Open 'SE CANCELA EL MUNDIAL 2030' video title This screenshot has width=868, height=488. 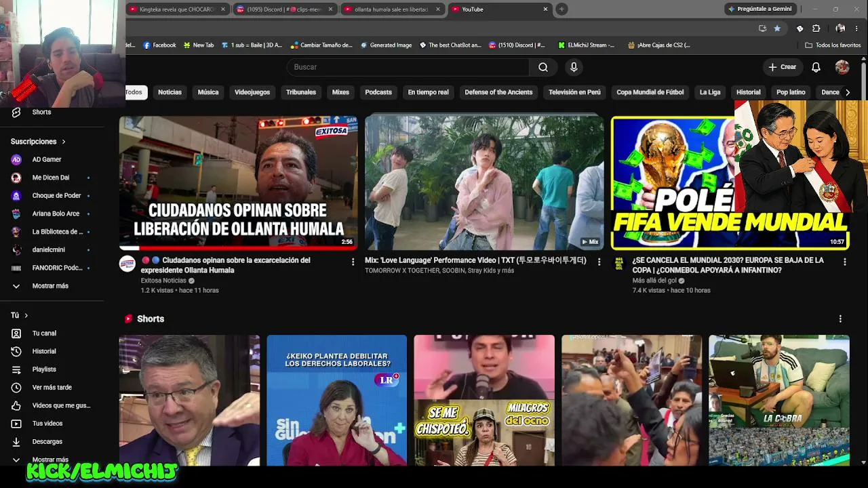(728, 265)
